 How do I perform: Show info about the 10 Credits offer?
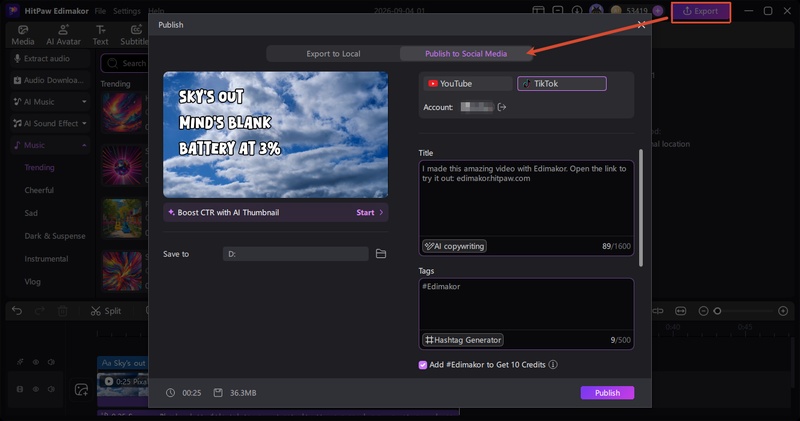553,364
